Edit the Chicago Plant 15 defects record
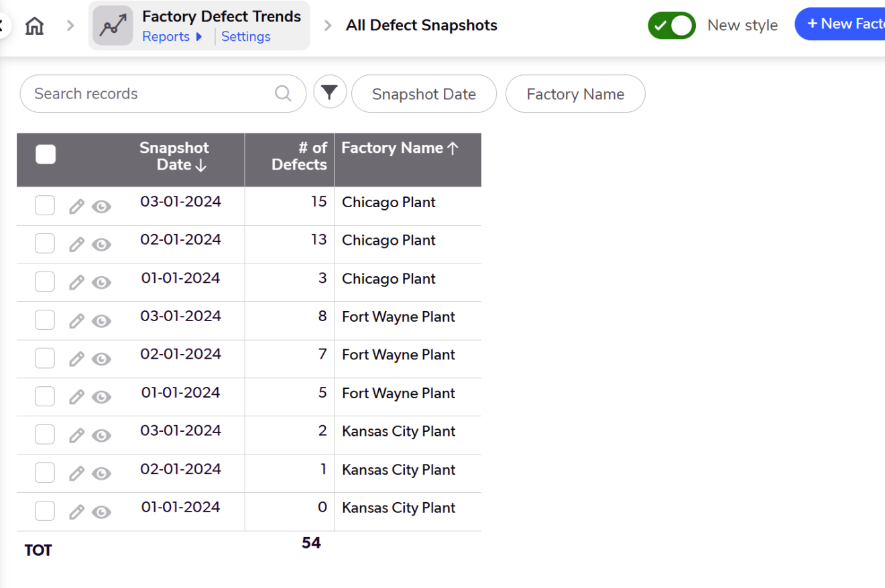Viewport: 885px width, 588px height. click(x=77, y=207)
